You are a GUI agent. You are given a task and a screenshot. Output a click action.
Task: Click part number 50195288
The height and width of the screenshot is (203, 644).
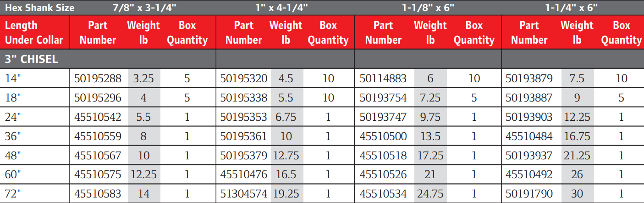pos(98,79)
